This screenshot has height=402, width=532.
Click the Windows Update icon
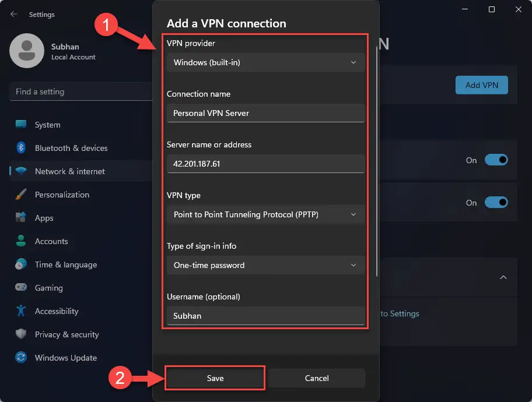coord(21,358)
